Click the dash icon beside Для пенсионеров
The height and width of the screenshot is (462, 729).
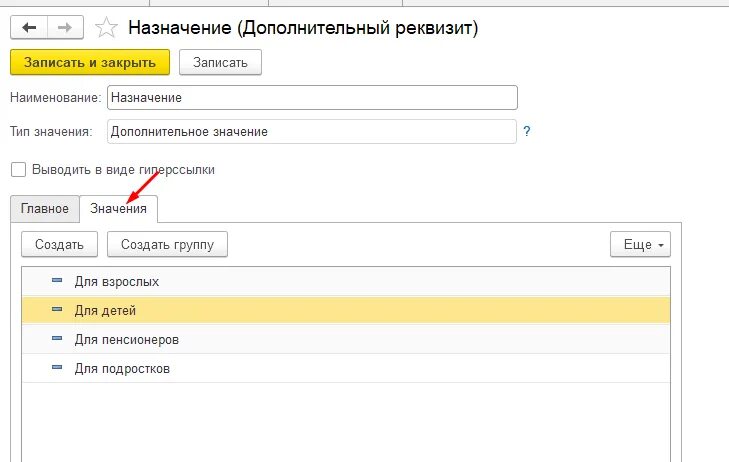tap(57, 338)
